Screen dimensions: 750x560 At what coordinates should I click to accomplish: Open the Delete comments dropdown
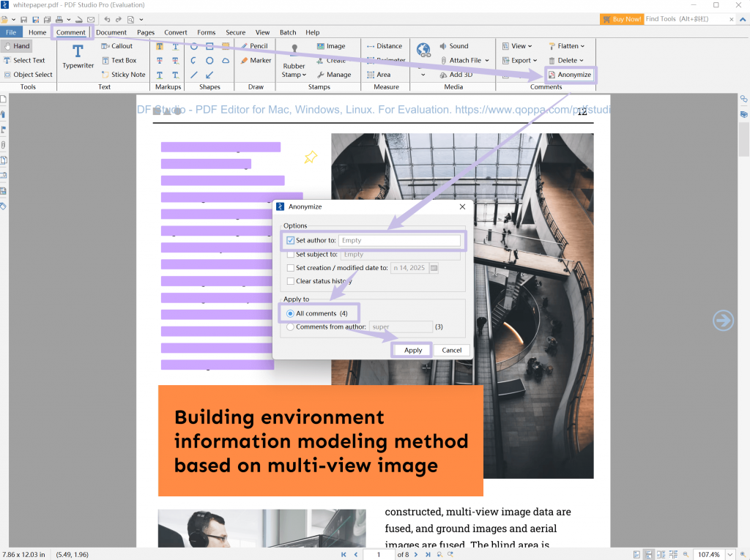(x=568, y=60)
